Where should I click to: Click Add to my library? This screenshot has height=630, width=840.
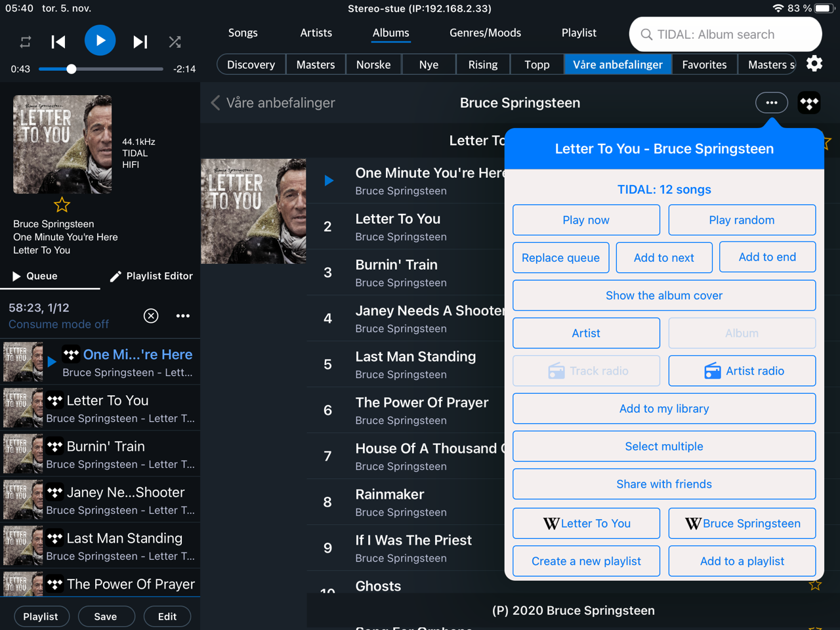point(664,408)
